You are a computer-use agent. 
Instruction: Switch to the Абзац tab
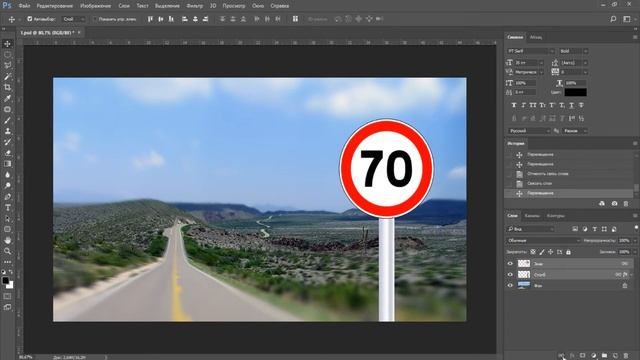pyautogui.click(x=536, y=37)
